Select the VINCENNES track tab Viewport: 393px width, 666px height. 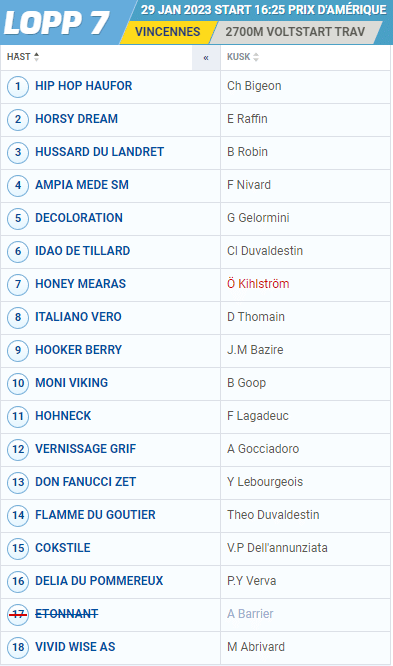(x=168, y=32)
